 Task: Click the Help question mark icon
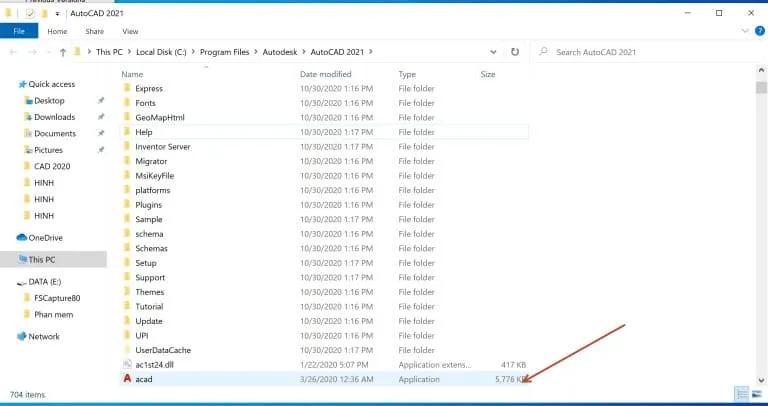(760, 31)
